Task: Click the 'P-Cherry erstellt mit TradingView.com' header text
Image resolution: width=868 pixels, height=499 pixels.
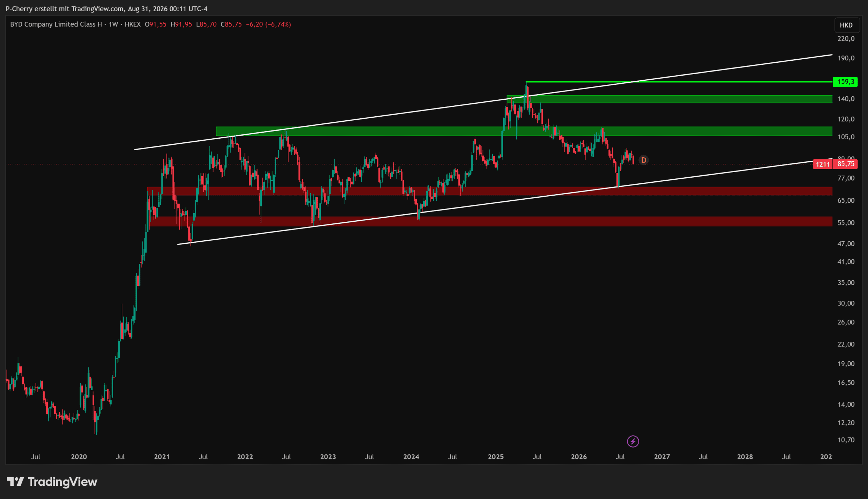Action: pyautogui.click(x=65, y=8)
